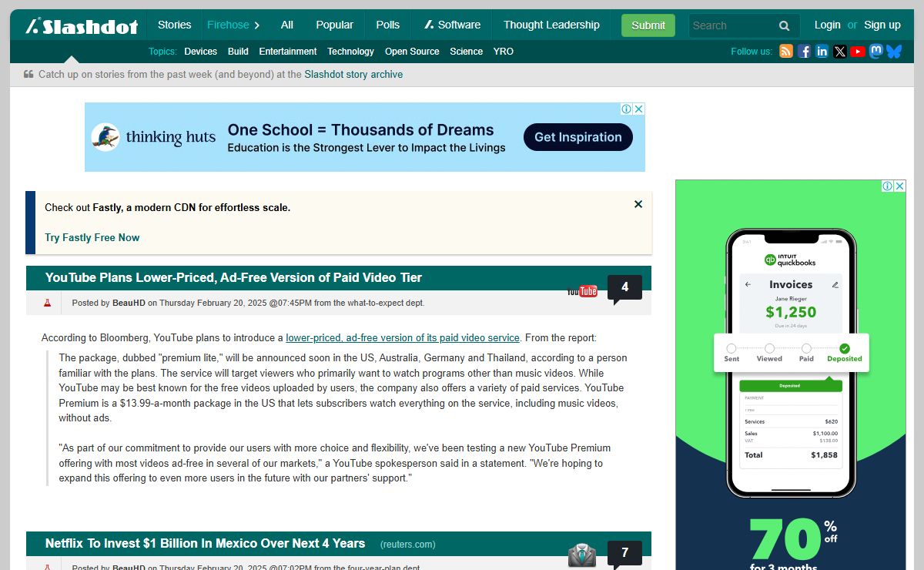Open the Slashdot story archive link
The image size is (924, 570).
(x=353, y=75)
